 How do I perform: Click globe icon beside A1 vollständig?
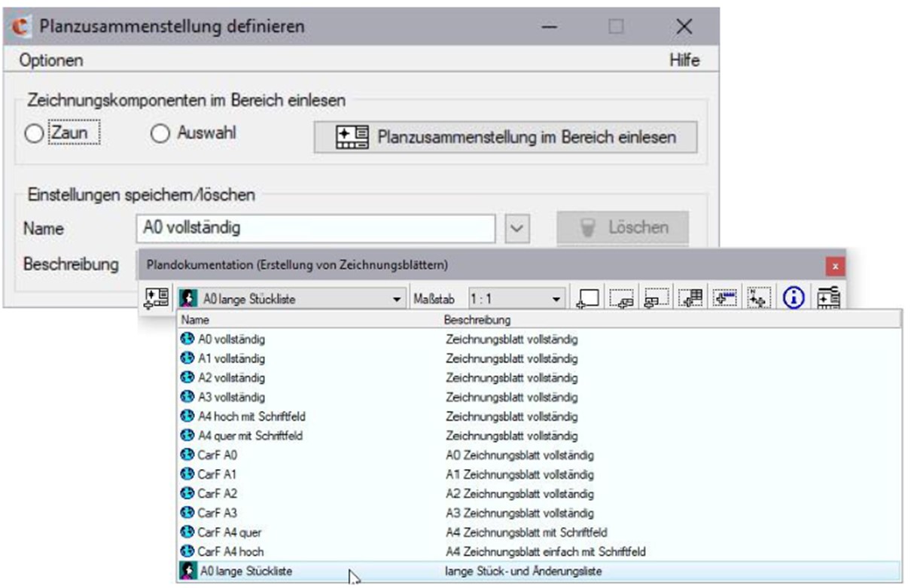(x=188, y=358)
